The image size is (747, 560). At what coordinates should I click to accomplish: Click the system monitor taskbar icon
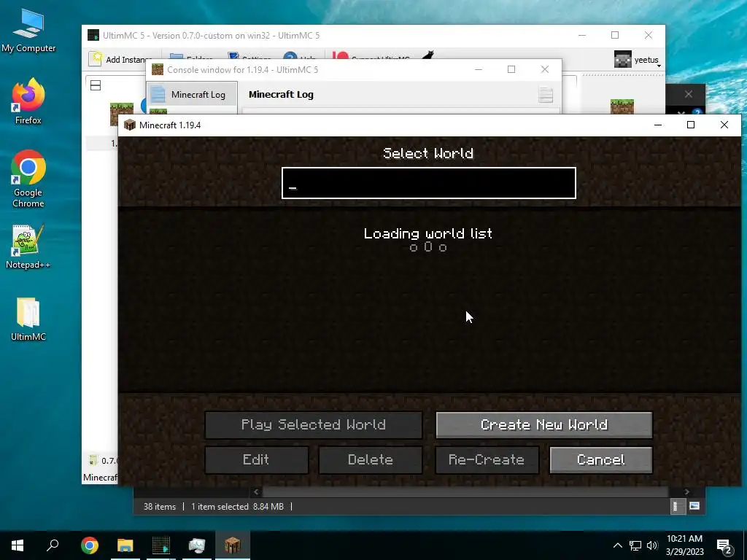pyautogui.click(x=197, y=545)
